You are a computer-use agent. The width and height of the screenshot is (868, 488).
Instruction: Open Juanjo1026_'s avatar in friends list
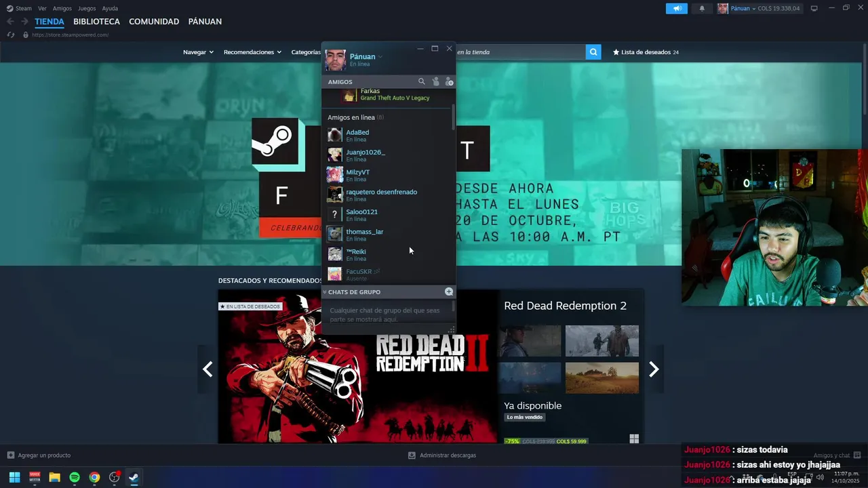click(335, 155)
